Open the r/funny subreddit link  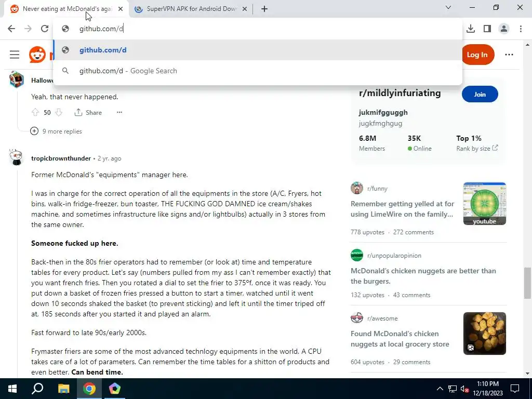point(377,189)
